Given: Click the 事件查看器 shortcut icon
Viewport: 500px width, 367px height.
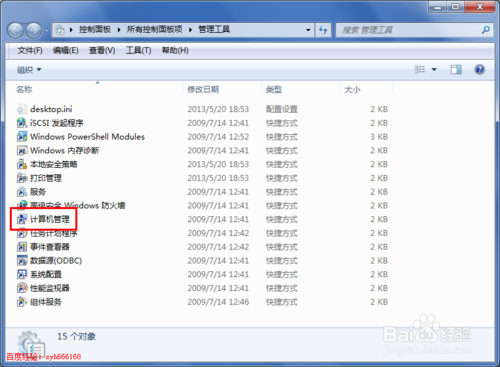Looking at the screenshot, I should click(x=22, y=247).
